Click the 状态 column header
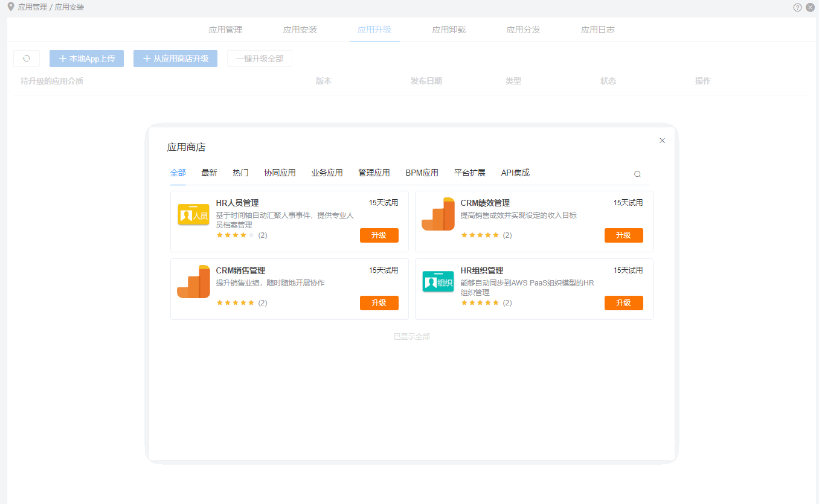 [x=608, y=81]
